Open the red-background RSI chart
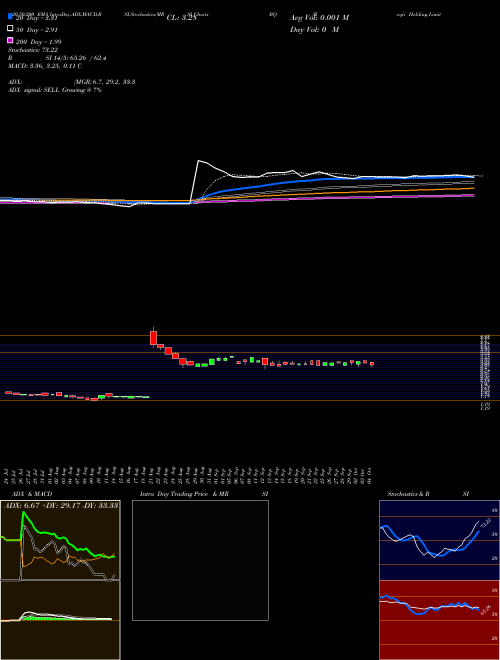 tap(439, 620)
